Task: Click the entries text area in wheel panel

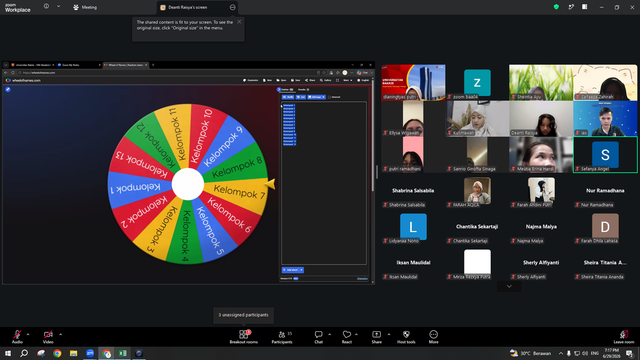Action: click(x=324, y=183)
